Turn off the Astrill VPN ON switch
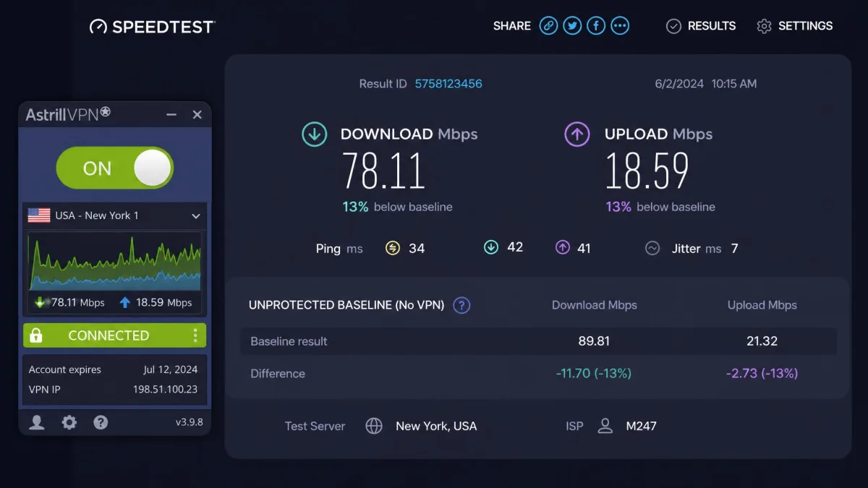 click(115, 168)
